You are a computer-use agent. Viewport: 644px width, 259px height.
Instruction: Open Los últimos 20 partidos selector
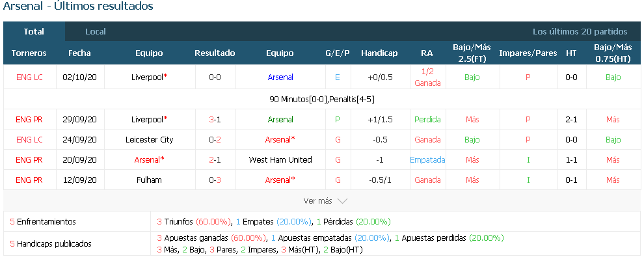(x=580, y=32)
